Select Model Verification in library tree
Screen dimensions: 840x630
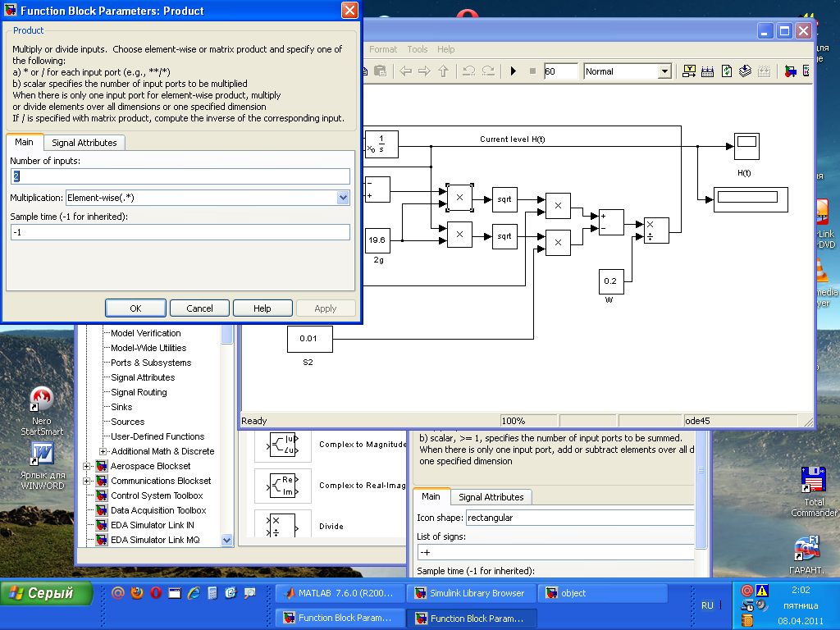coord(146,333)
